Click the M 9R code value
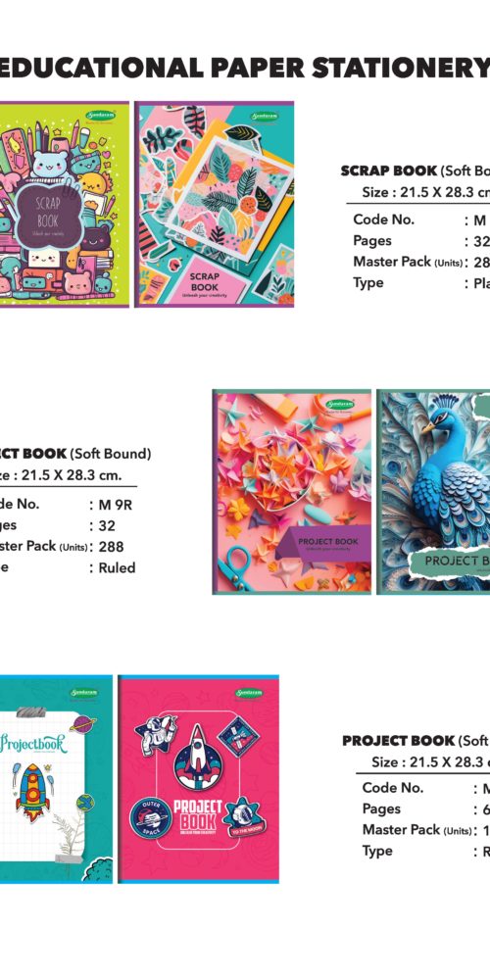The height and width of the screenshot is (980, 490). click(x=115, y=505)
